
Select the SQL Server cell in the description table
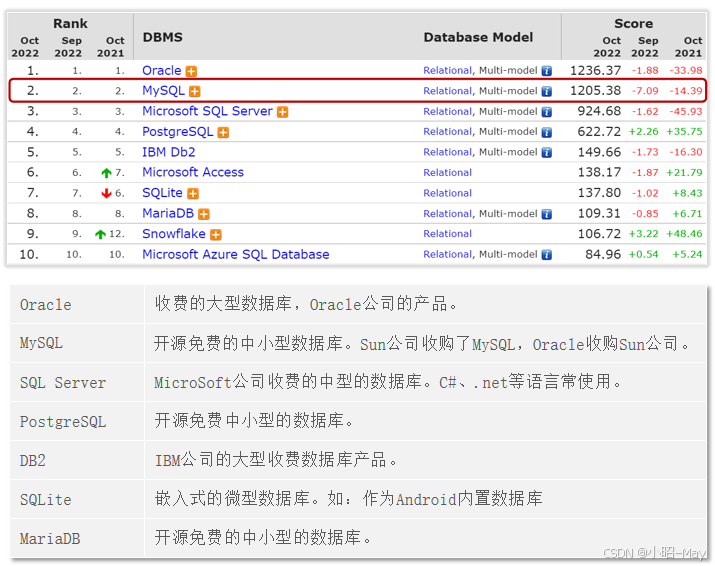[x=77, y=382]
